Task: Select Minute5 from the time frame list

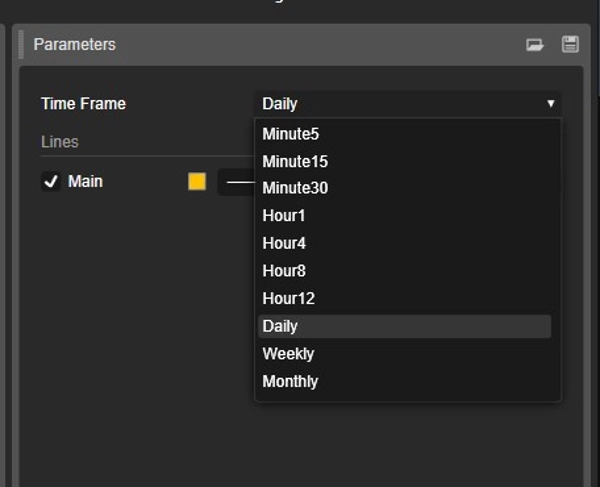Action: pos(291,133)
